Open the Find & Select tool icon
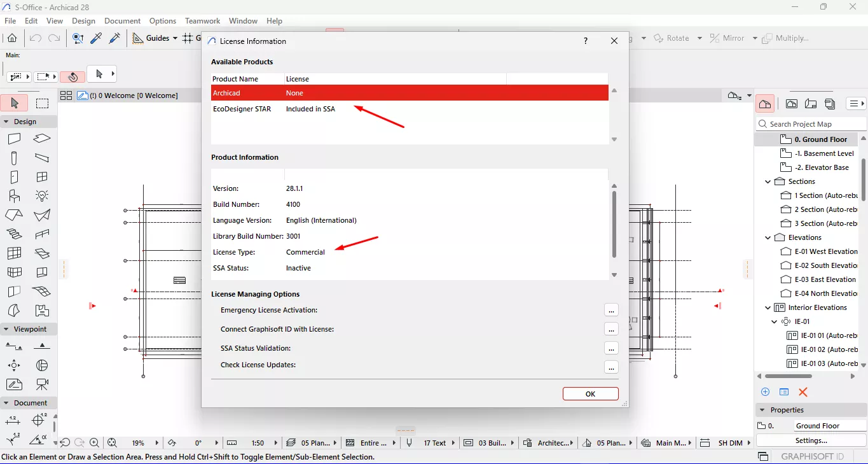 tap(78, 38)
